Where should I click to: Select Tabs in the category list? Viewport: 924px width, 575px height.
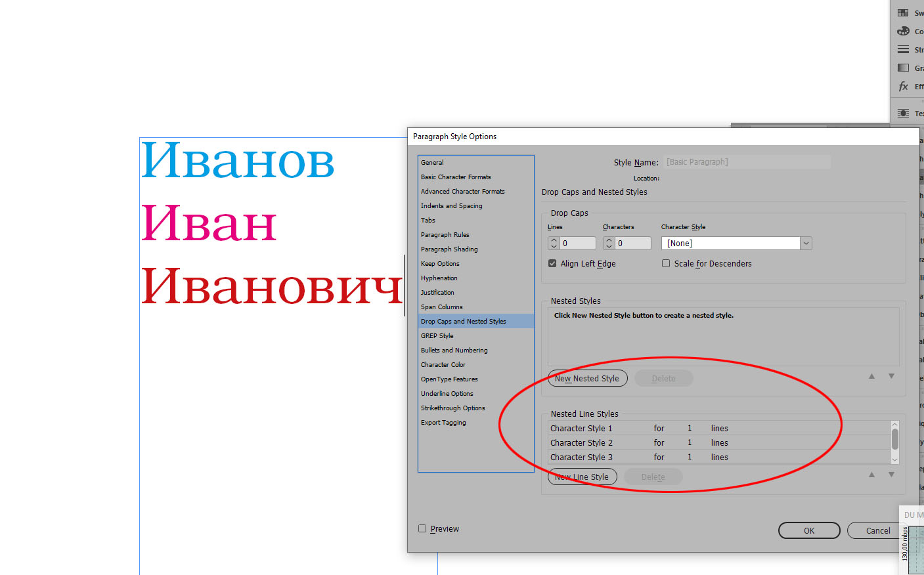coord(475,220)
